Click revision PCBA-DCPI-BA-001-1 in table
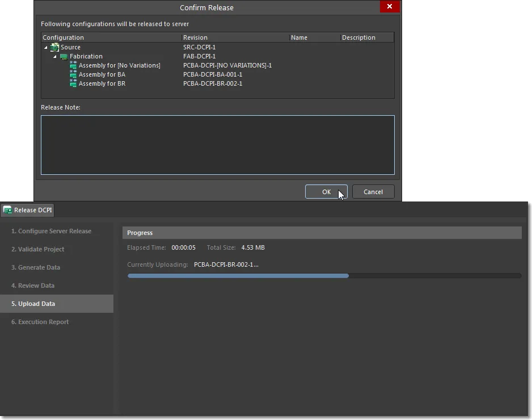This screenshot has width=532, height=420. (x=213, y=74)
